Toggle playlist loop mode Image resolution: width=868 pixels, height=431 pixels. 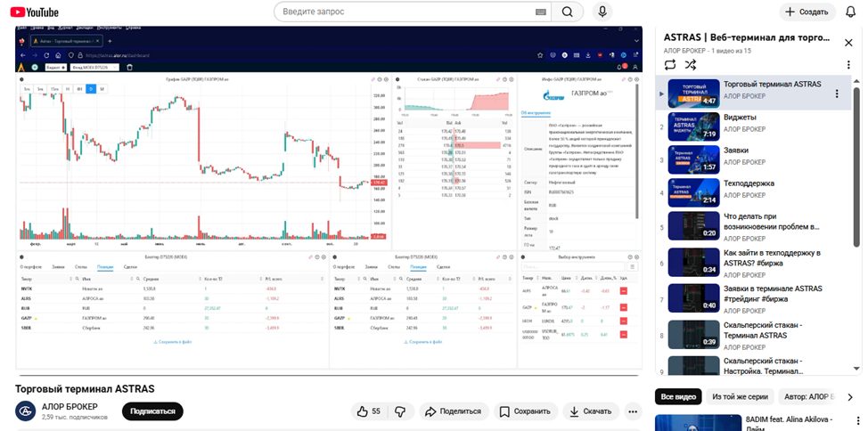point(669,64)
